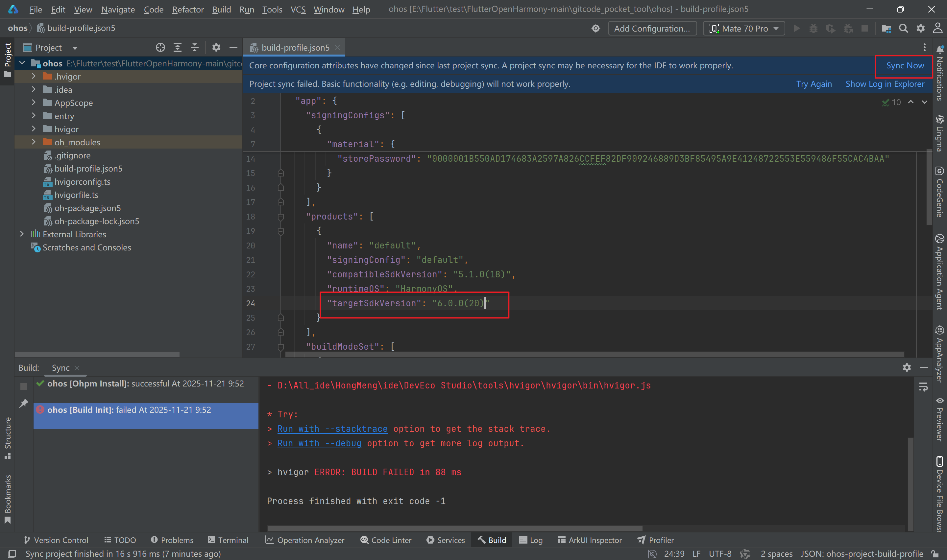The image size is (947, 560).
Task: Click the Search Everywhere magnifier icon
Action: point(903,28)
